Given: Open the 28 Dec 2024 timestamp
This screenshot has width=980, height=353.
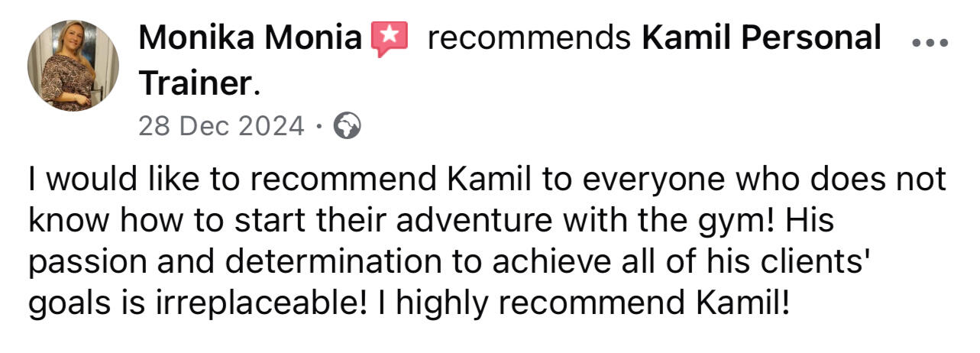Looking at the screenshot, I should click(x=221, y=126).
